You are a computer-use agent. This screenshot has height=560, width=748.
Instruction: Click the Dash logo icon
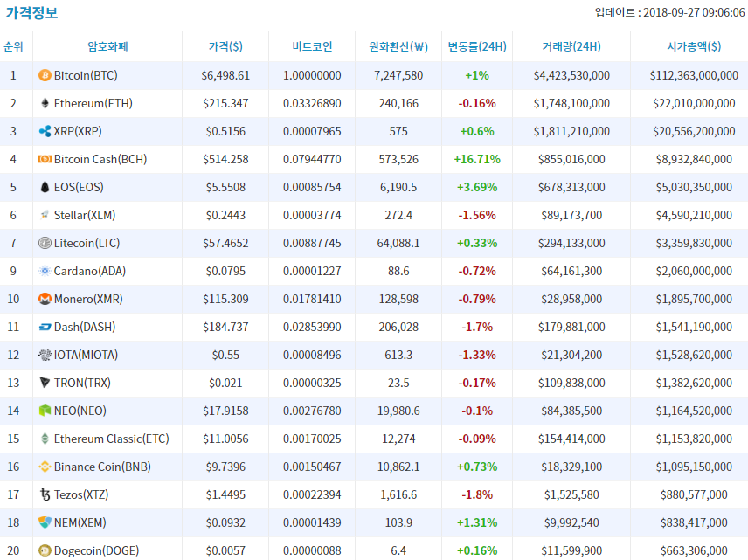pos(45,328)
